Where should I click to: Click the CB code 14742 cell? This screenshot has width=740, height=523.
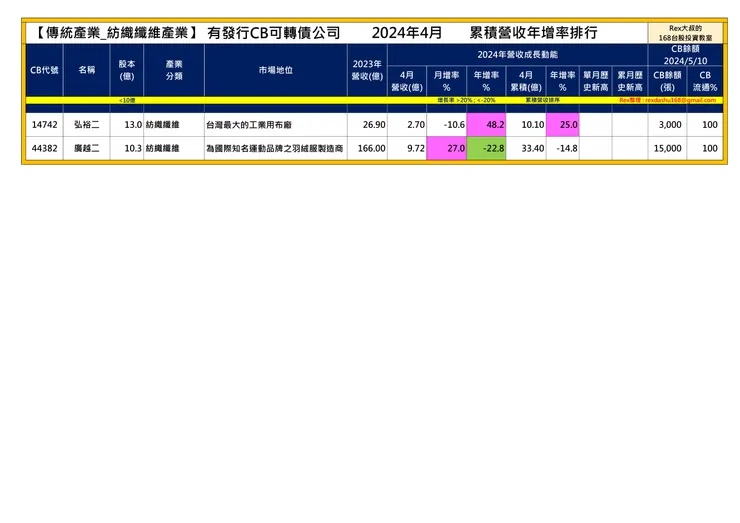(44, 125)
